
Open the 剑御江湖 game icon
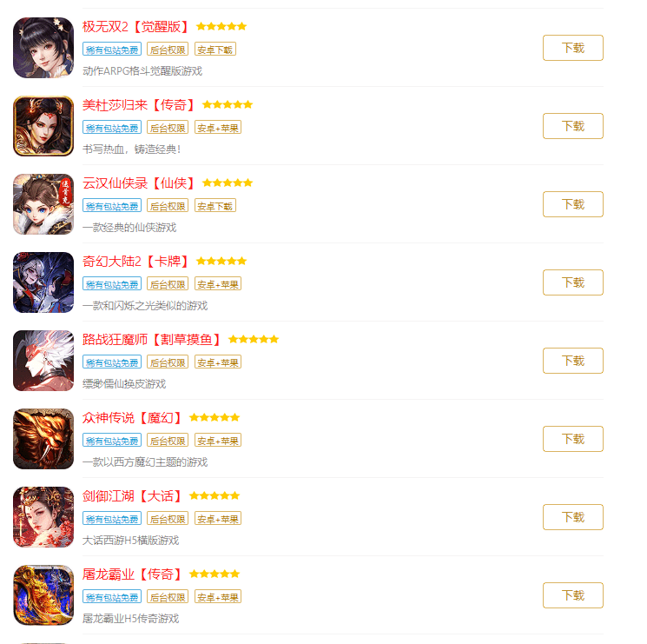(x=43, y=517)
